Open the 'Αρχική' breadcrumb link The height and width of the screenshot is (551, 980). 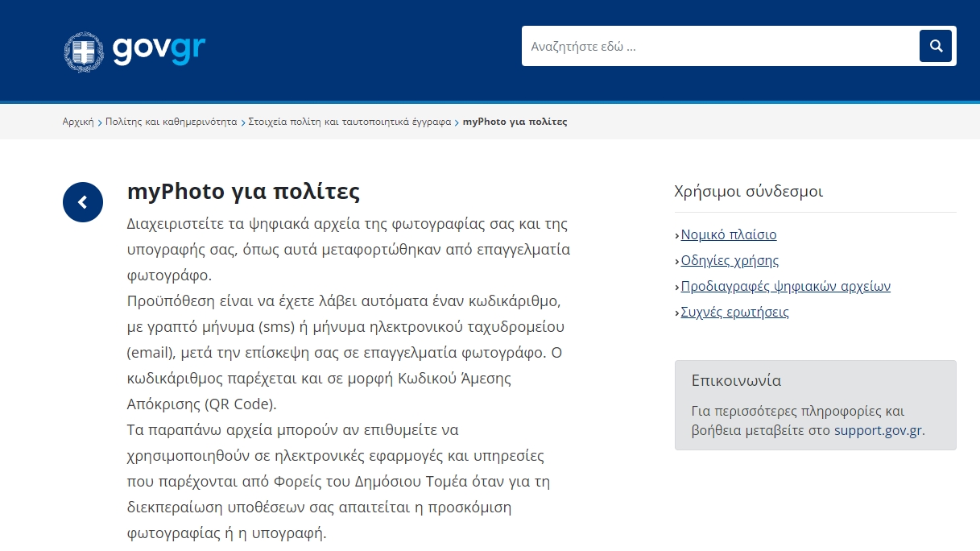click(78, 122)
